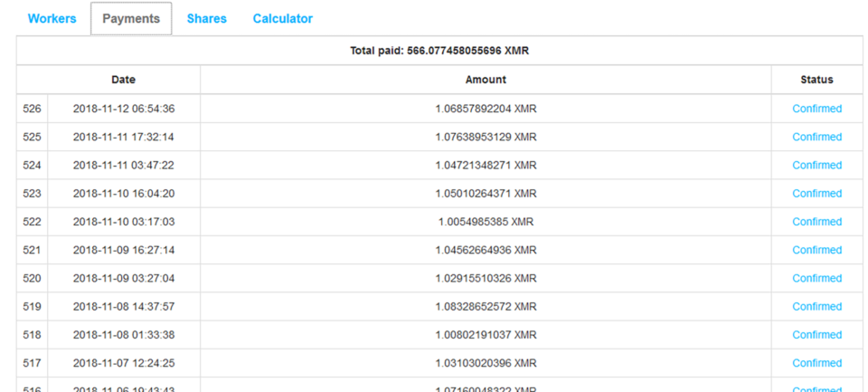The width and height of the screenshot is (868, 392).
Task: Click the Total paid summary row
Action: [x=439, y=51]
